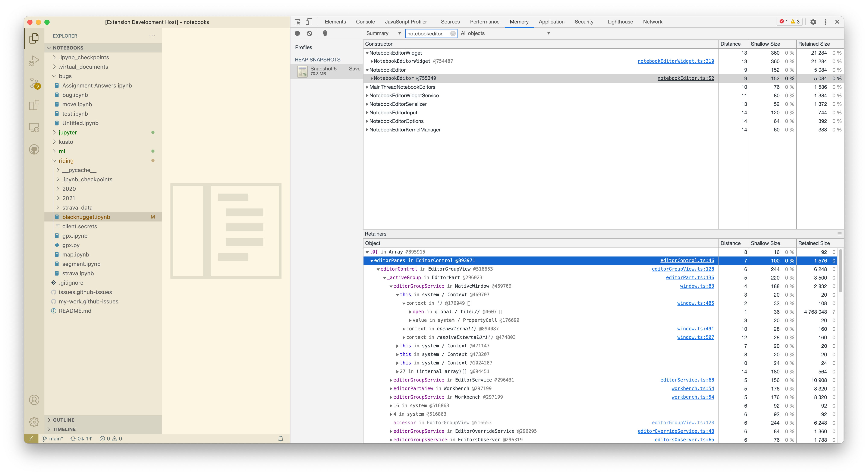Viewport: 868px width, 475px height.
Task: Open the GitHub view icon
Action: click(34, 149)
